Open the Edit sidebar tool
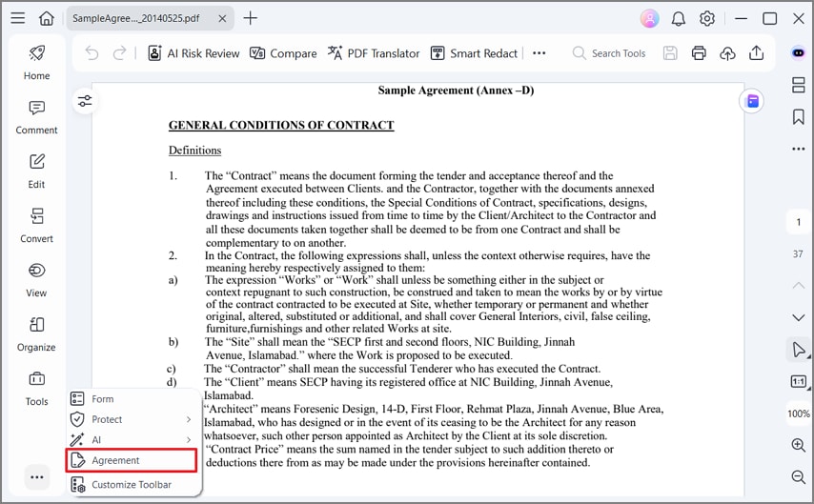 (x=36, y=171)
